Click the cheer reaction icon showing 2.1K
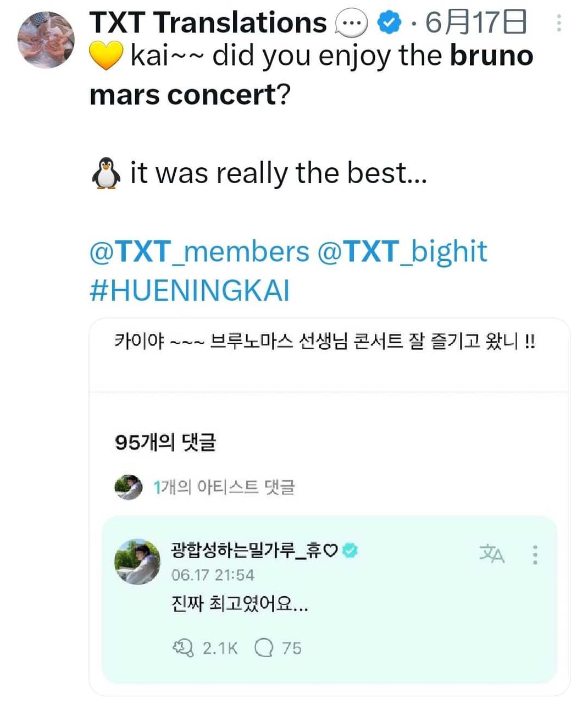Image resolution: width=588 pixels, height=704 pixels. 183,648
